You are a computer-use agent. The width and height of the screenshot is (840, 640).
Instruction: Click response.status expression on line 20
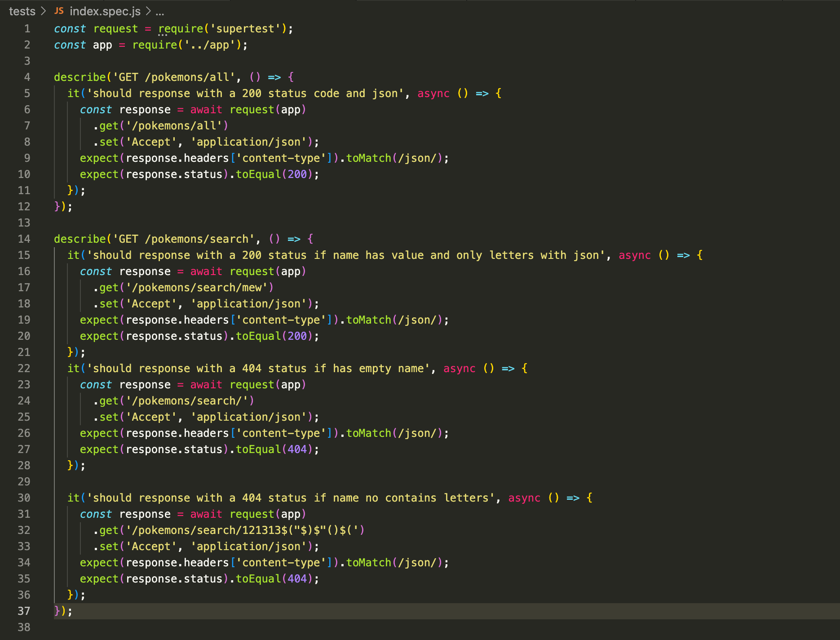(174, 336)
